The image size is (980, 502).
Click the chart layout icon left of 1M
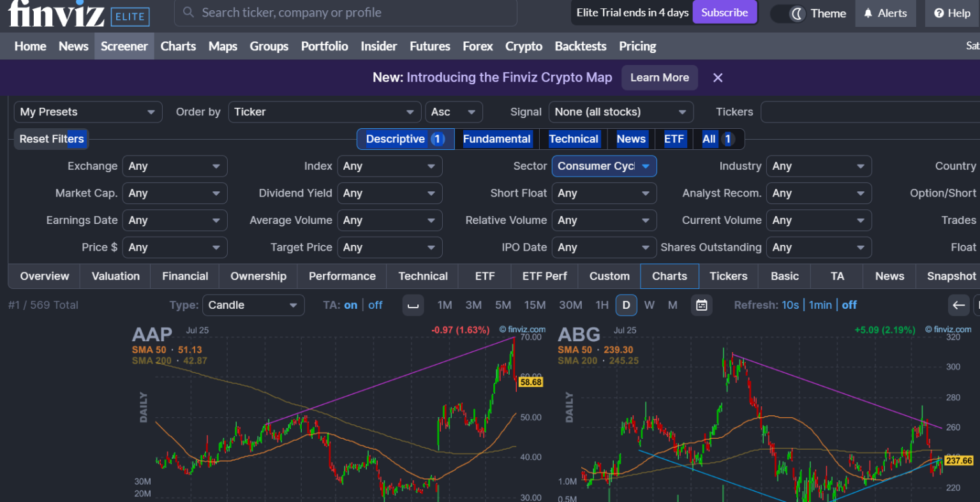[413, 305]
